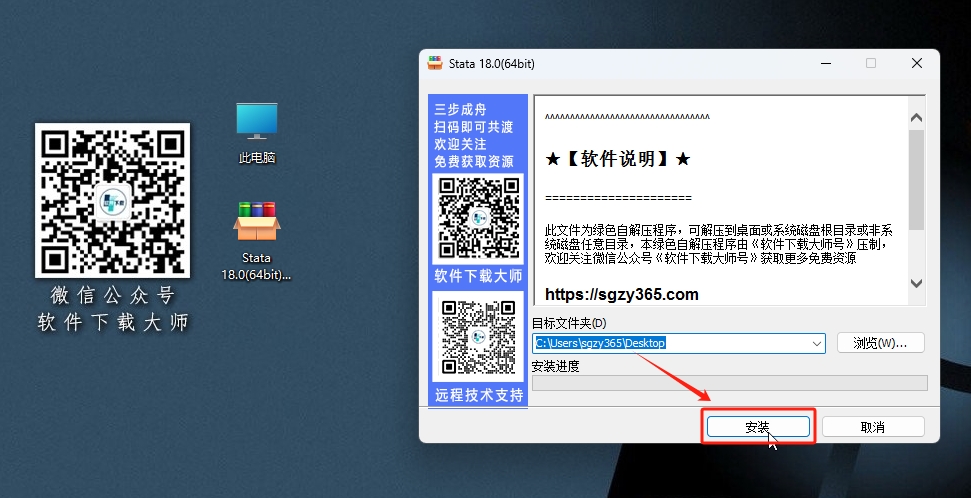
Task: Select 此电脑 desktop icon
Action: pos(257,133)
